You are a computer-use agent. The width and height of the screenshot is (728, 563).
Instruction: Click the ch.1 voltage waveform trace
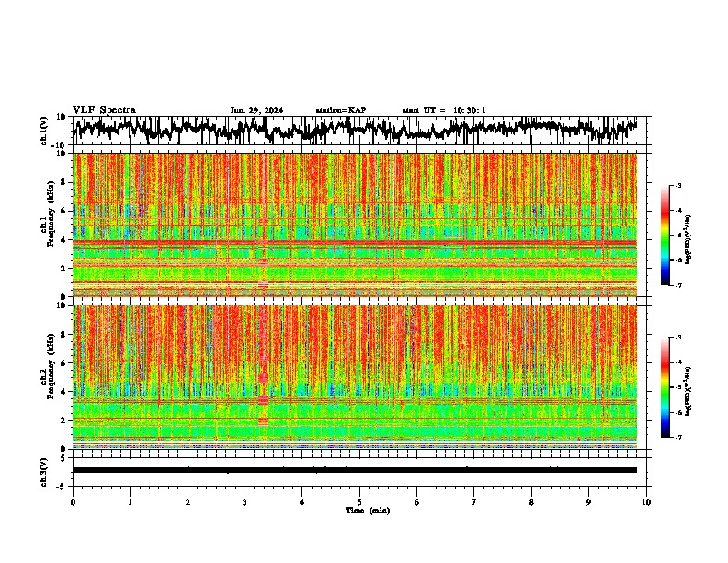click(354, 130)
